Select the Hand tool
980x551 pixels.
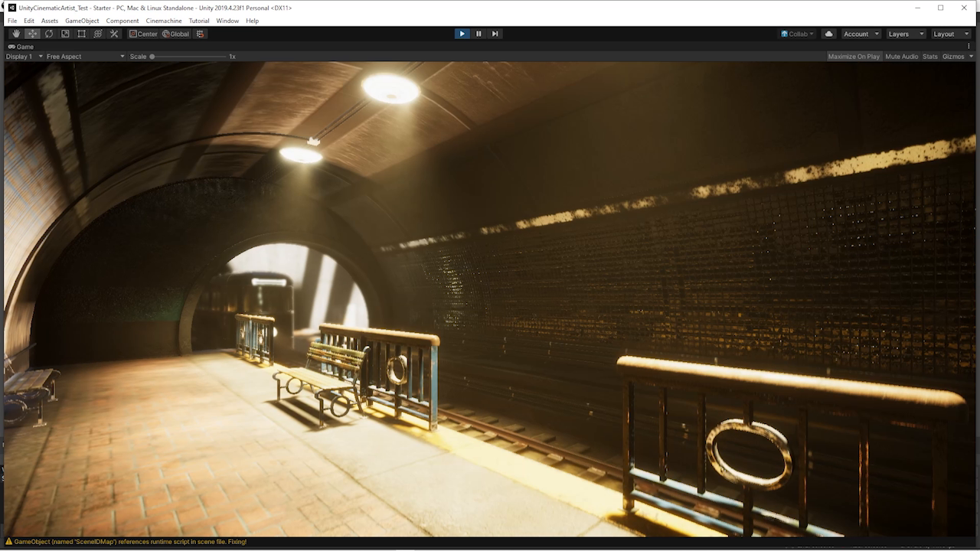tap(15, 34)
